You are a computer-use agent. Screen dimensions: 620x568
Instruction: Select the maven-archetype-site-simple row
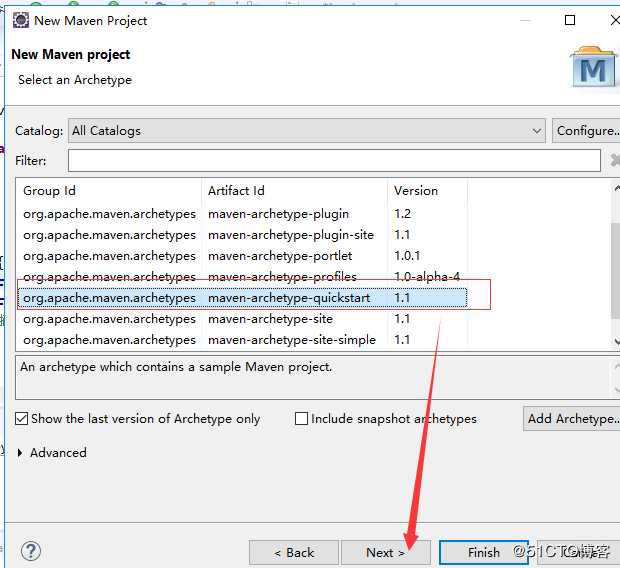tap(242, 340)
